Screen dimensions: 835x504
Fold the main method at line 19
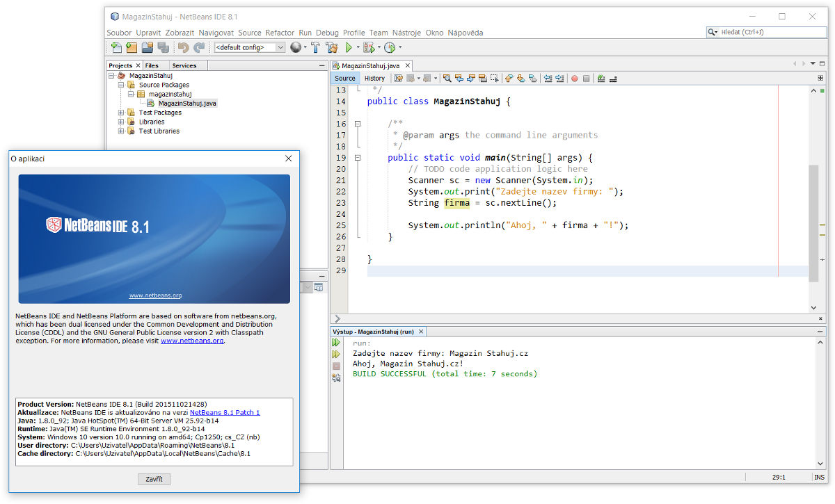point(358,158)
